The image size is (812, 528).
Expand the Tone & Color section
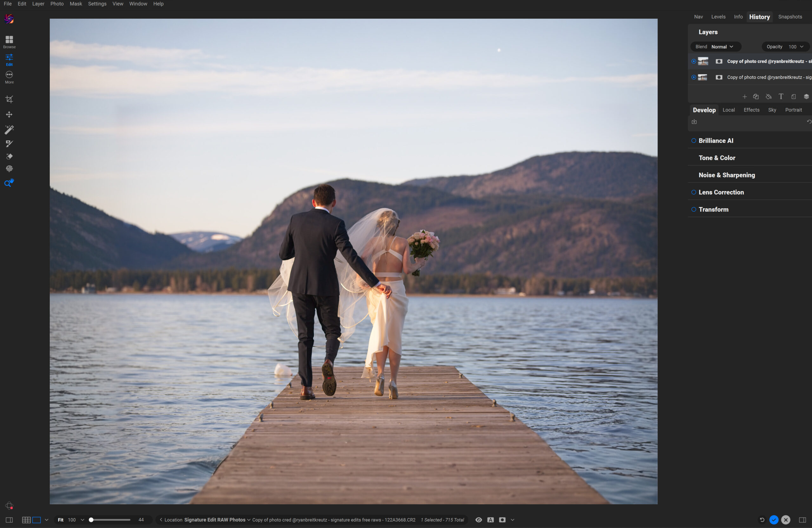[x=717, y=158]
